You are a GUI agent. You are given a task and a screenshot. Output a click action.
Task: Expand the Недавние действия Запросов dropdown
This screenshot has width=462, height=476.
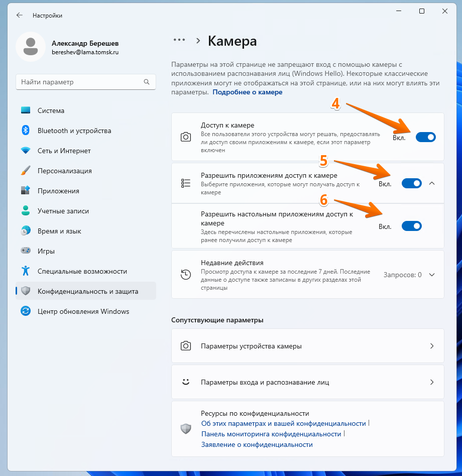coord(431,275)
